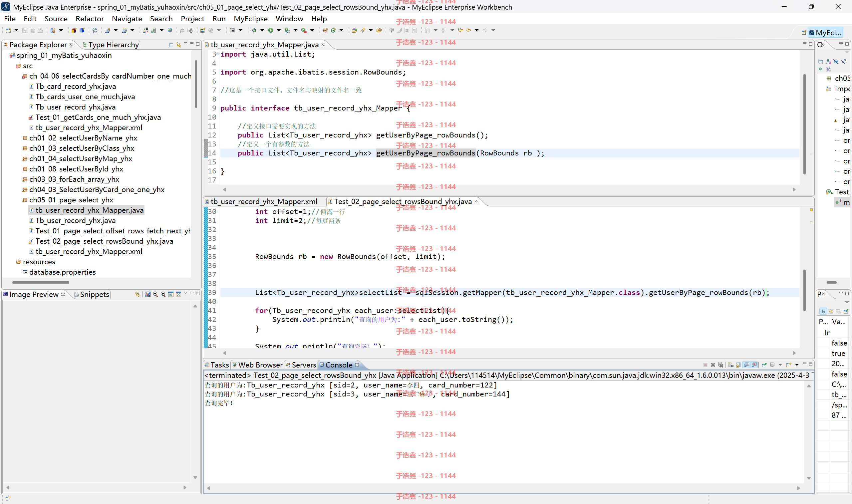852x504 pixels.
Task: Open Image Preview view menu triangle
Action: click(x=186, y=293)
